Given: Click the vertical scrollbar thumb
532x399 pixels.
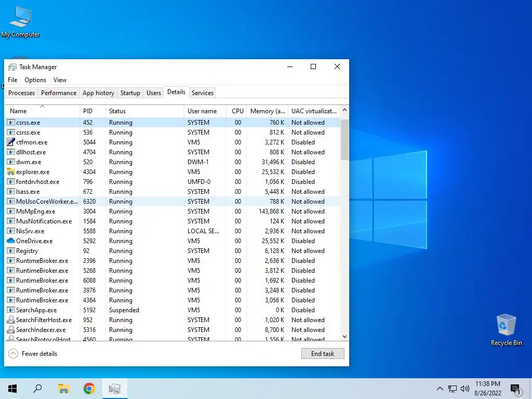Looking at the screenshot, I should [345, 139].
